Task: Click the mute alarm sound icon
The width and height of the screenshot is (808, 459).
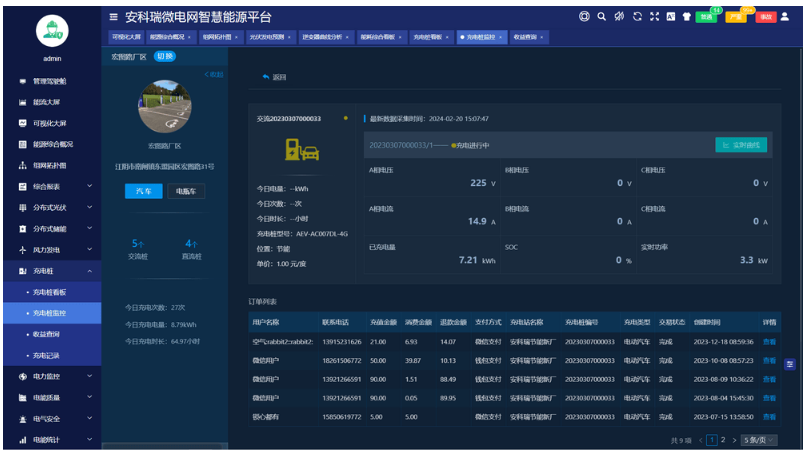Action: tap(620, 17)
